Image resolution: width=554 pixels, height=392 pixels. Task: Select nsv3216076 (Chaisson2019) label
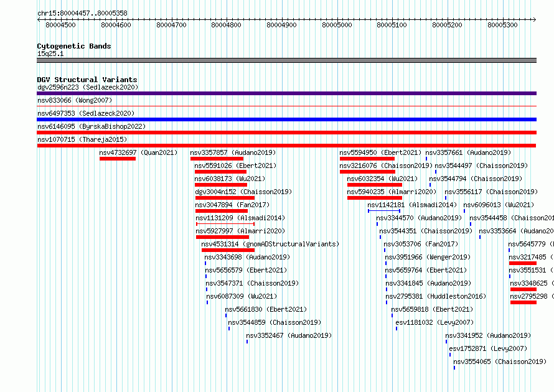point(386,166)
